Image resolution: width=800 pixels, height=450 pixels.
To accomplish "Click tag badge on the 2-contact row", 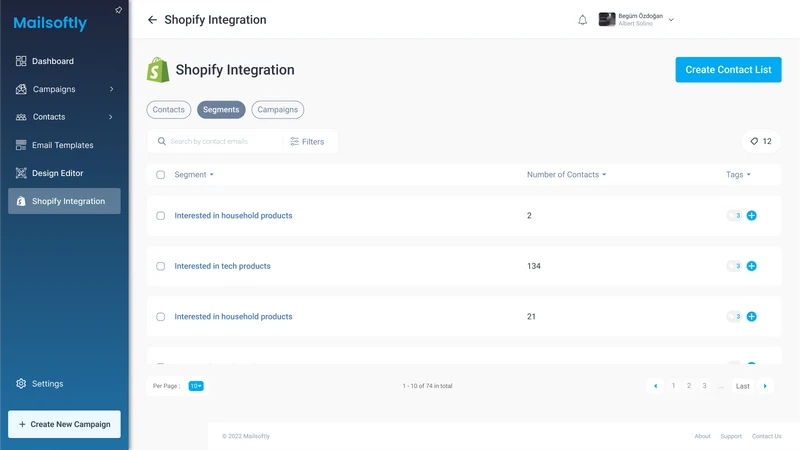I will point(734,216).
